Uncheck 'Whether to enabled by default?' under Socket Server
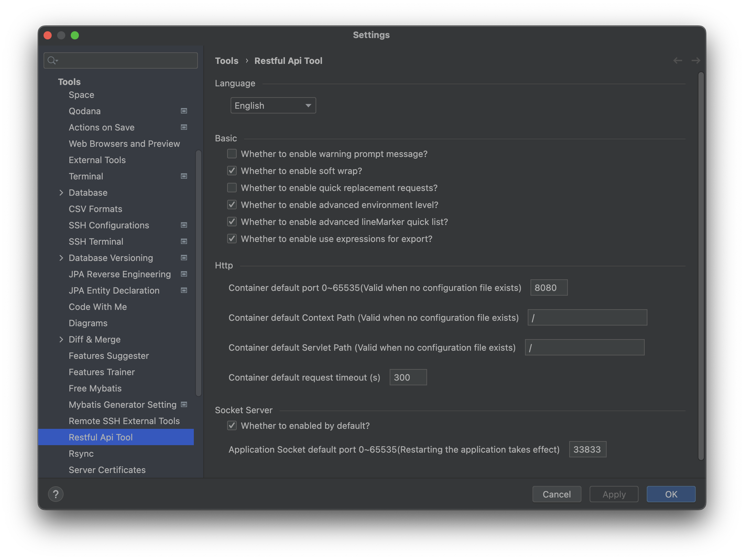 232,425
